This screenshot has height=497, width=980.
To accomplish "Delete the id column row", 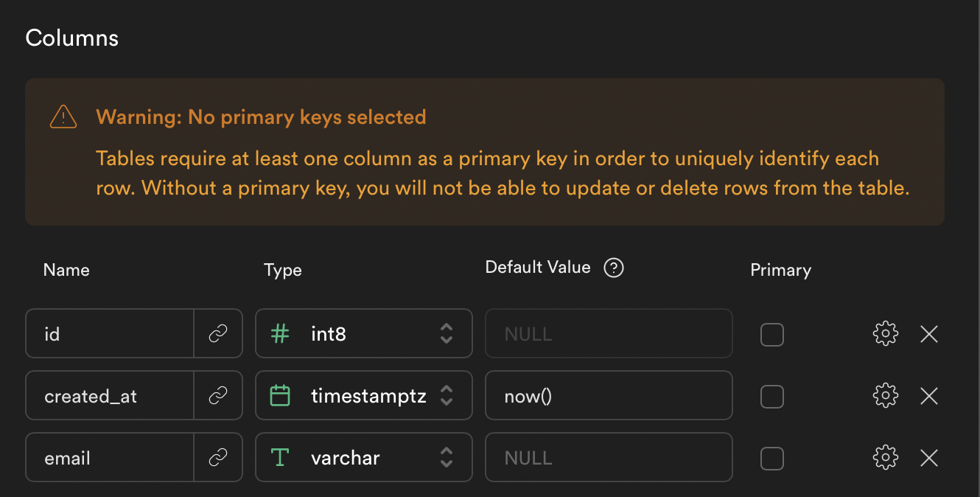I will coord(928,333).
